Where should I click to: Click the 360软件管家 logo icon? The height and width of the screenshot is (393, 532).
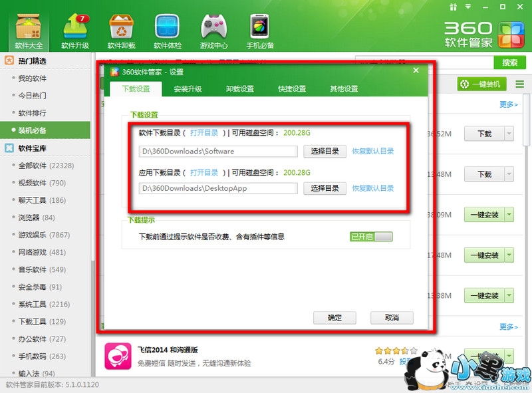tap(511, 35)
